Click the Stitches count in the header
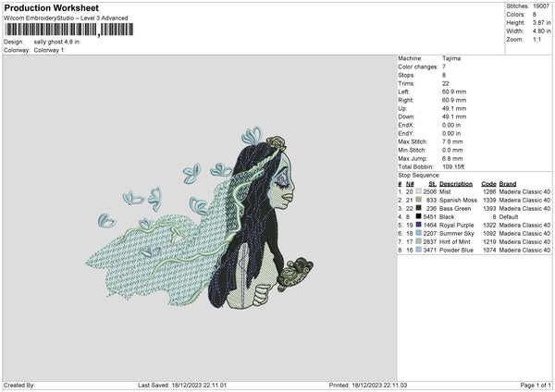The width and height of the screenshot is (555, 392). point(541,6)
